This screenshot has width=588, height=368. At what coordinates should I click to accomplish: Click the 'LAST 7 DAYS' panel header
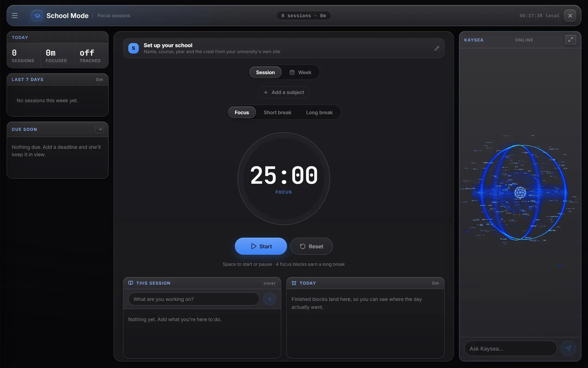pyautogui.click(x=57, y=79)
